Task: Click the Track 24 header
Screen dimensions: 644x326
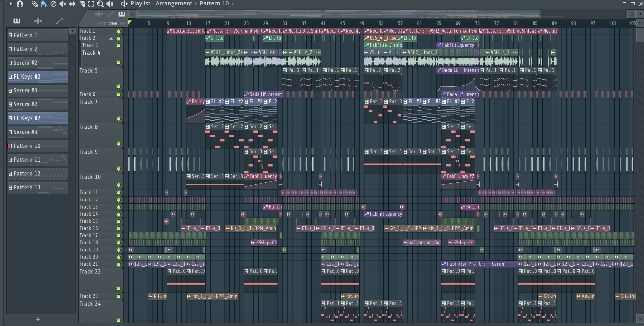Action: (x=101, y=312)
